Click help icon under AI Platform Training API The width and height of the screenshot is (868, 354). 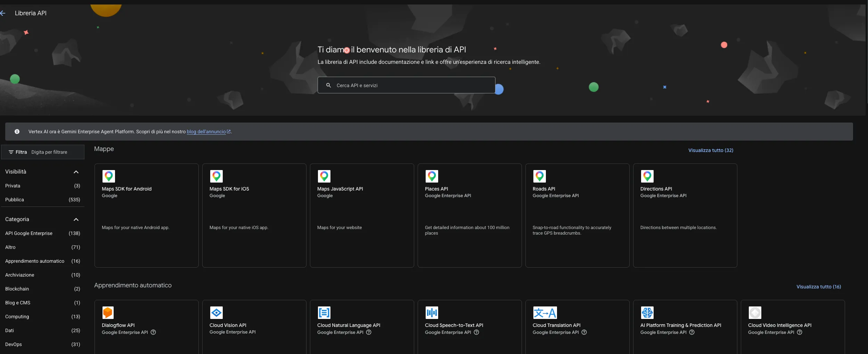[x=692, y=332]
